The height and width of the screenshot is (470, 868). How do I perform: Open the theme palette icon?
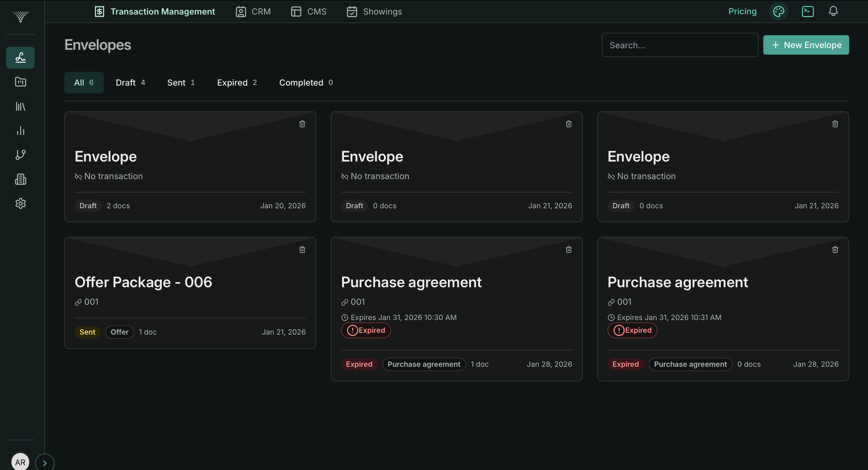(x=778, y=12)
